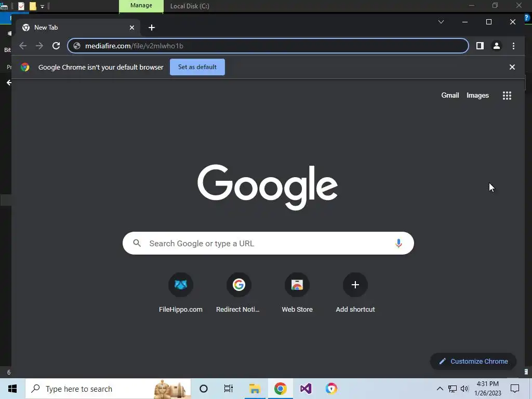Screen dimensions: 532x399
Task: Open the last pinned taskbar app icon
Action: click(331, 389)
